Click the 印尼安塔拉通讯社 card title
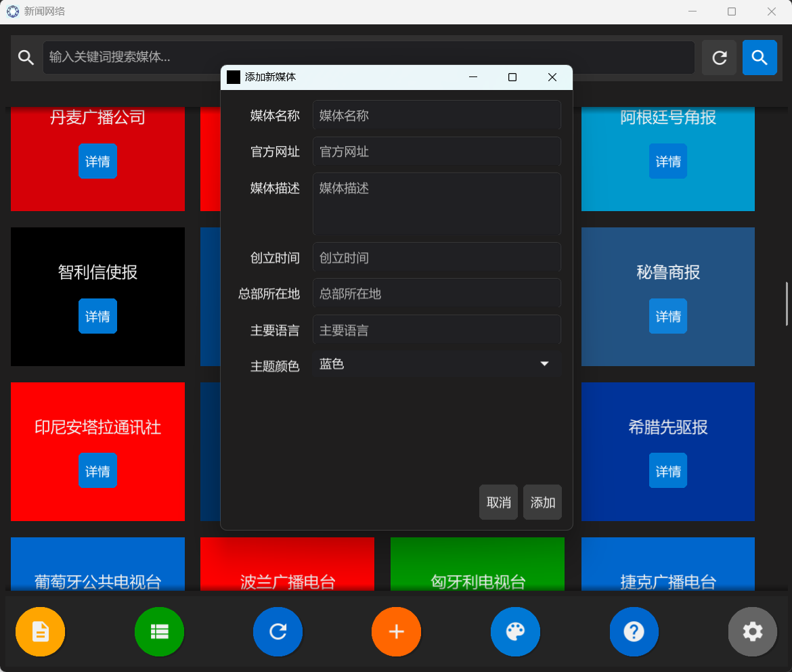This screenshot has width=792, height=672. 97,427
